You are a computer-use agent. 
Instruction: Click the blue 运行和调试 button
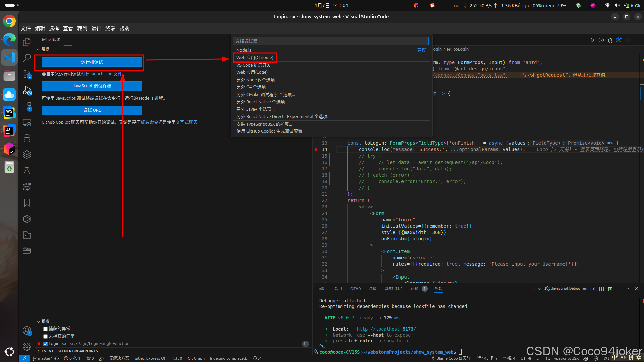[x=91, y=62]
